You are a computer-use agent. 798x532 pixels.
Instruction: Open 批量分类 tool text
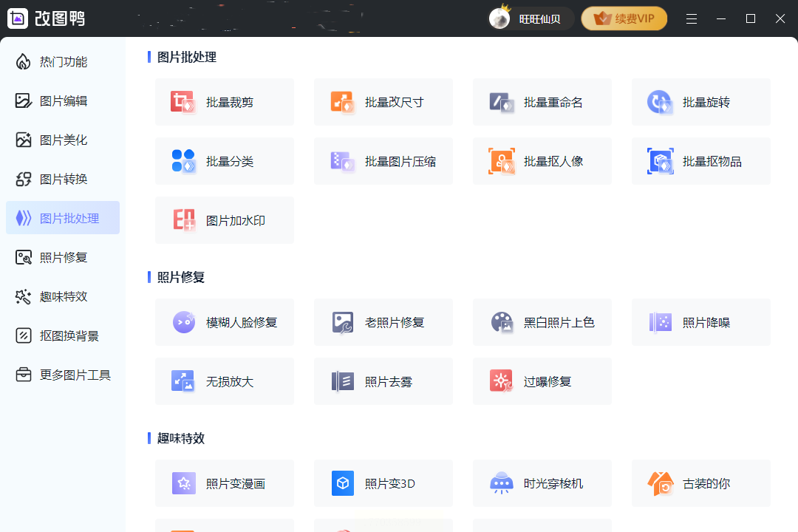click(230, 161)
